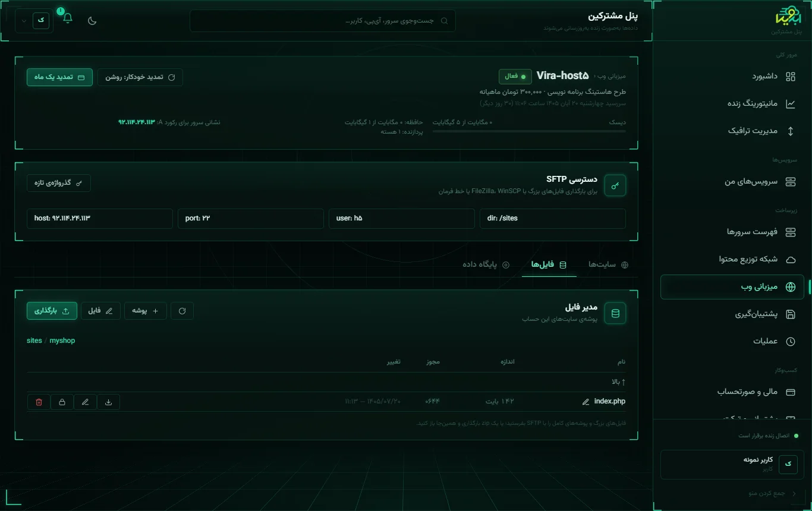Delete index.php with trash icon
The height and width of the screenshot is (511, 812).
coord(39,402)
